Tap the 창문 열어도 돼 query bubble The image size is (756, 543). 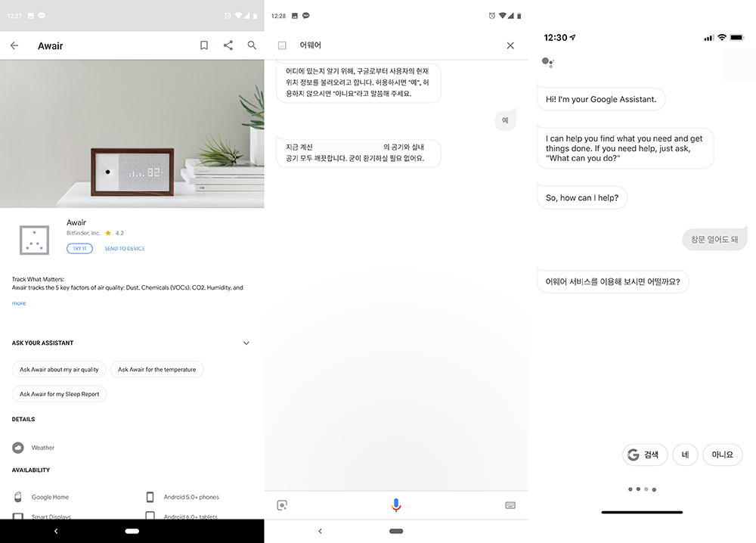714,239
